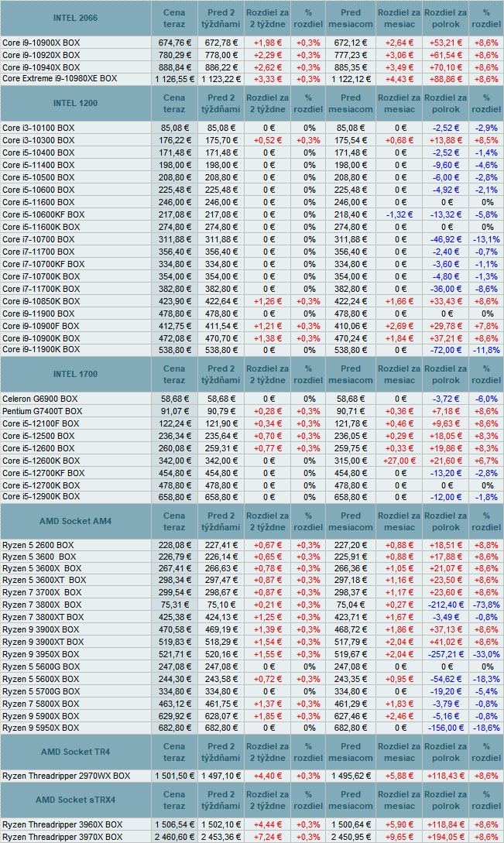The height and width of the screenshot is (843, 504).
Task: Click the percentage value "+8,8%"
Action: [x=486, y=545]
